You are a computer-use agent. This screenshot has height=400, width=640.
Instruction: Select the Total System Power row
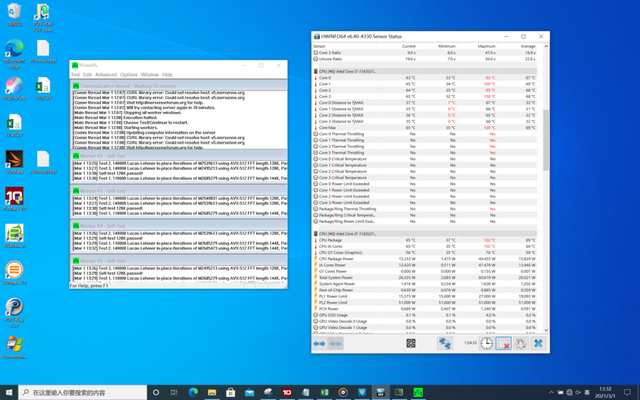tap(425, 278)
